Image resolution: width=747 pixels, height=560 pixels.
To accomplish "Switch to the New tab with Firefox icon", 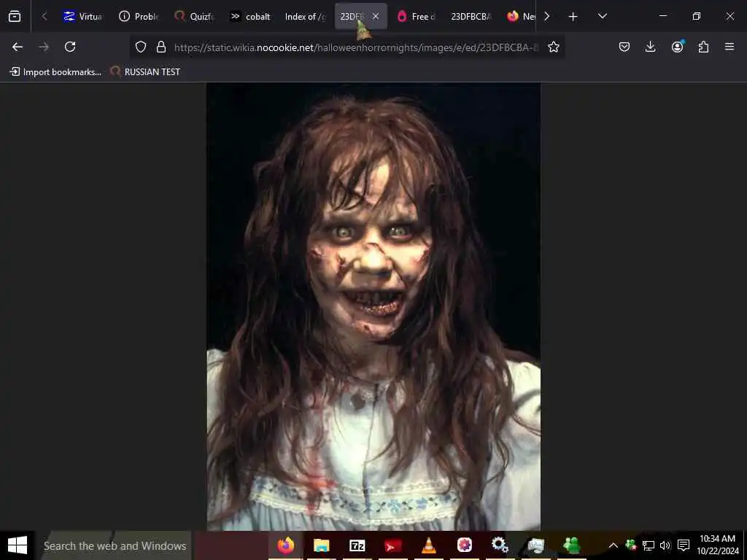I will click(521, 17).
